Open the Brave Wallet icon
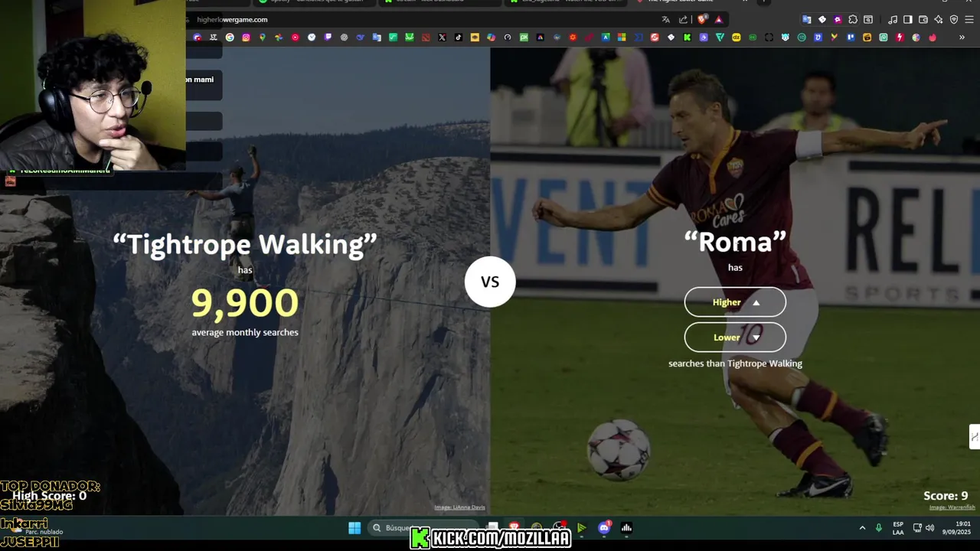This screenshot has width=980, height=551. click(x=923, y=20)
